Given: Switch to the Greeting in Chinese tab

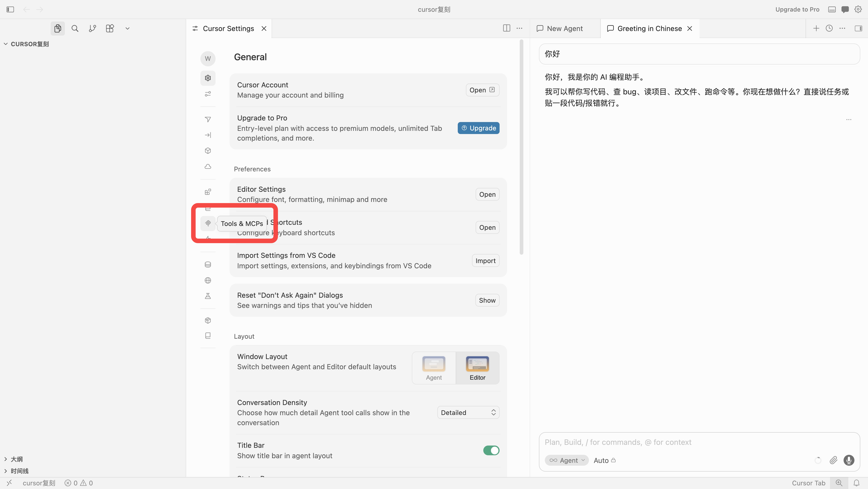Looking at the screenshot, I should point(649,29).
